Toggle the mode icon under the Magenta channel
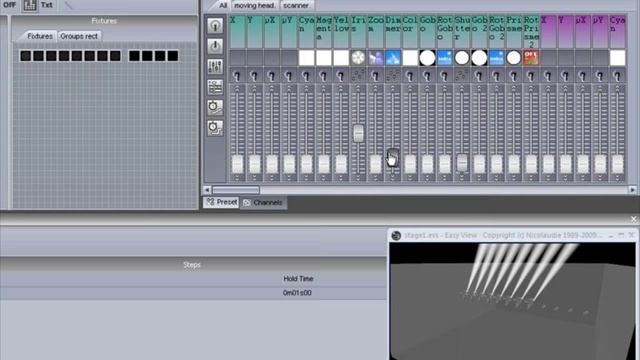 (x=324, y=76)
